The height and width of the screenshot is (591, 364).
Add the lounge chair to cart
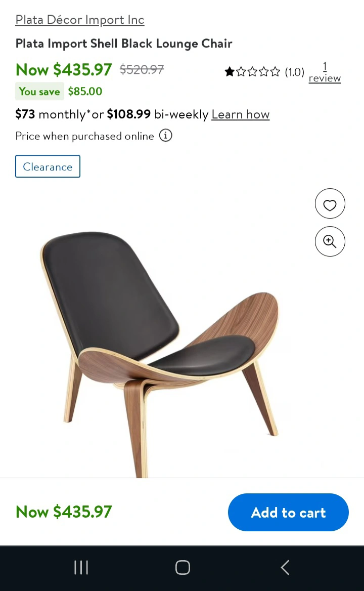coord(288,512)
